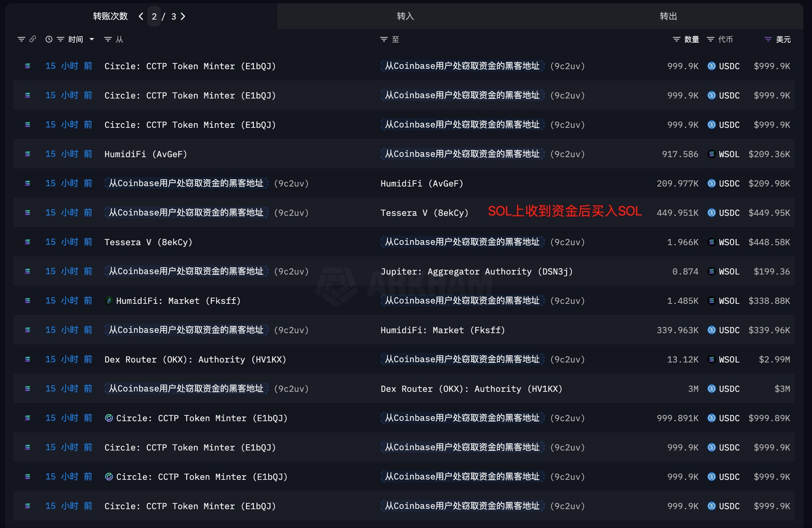The height and width of the screenshot is (528, 812).
Task: Click the transaction icon at the start of row one
Action: pos(28,66)
